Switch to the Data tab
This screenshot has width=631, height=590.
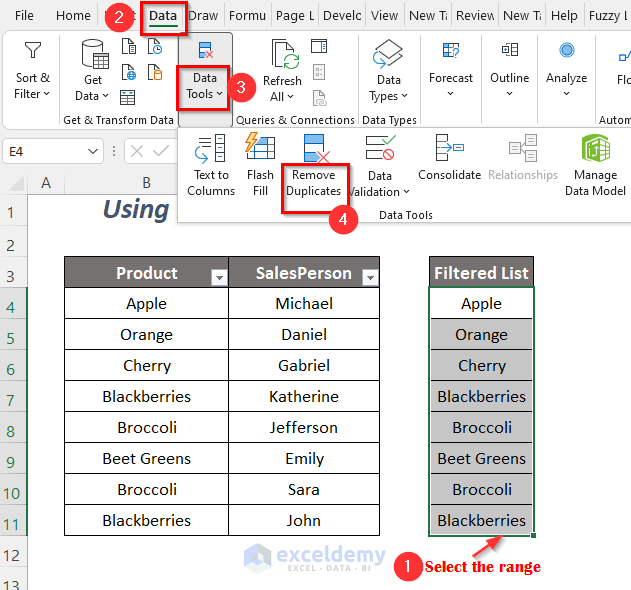click(163, 16)
